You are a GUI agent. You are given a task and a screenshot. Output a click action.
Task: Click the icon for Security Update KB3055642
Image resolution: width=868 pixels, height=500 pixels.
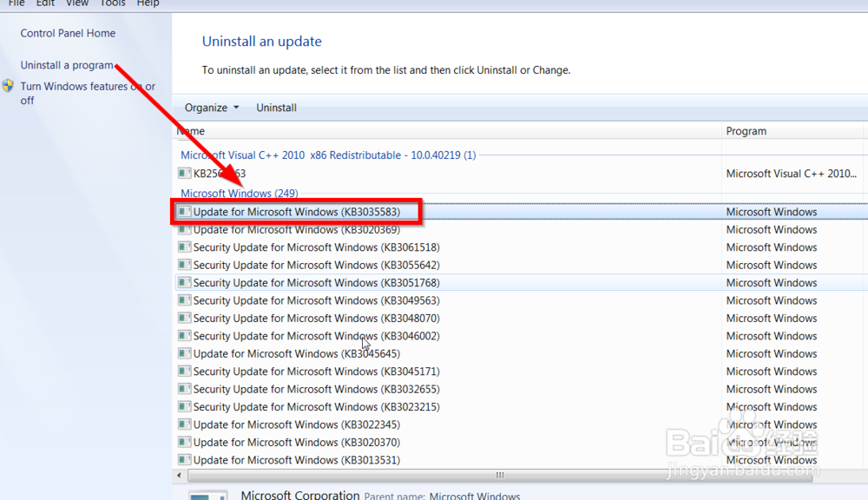coord(184,265)
